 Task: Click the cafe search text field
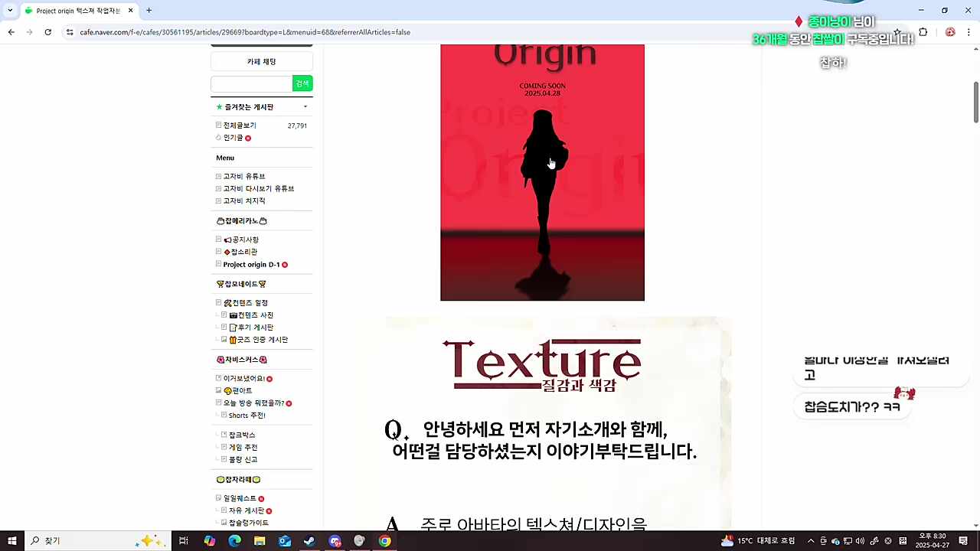251,83
